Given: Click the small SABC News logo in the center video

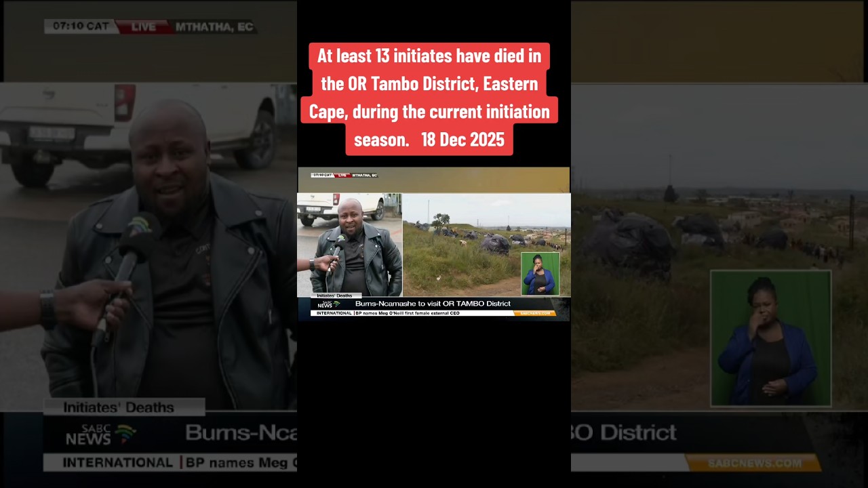Looking at the screenshot, I should tap(329, 304).
